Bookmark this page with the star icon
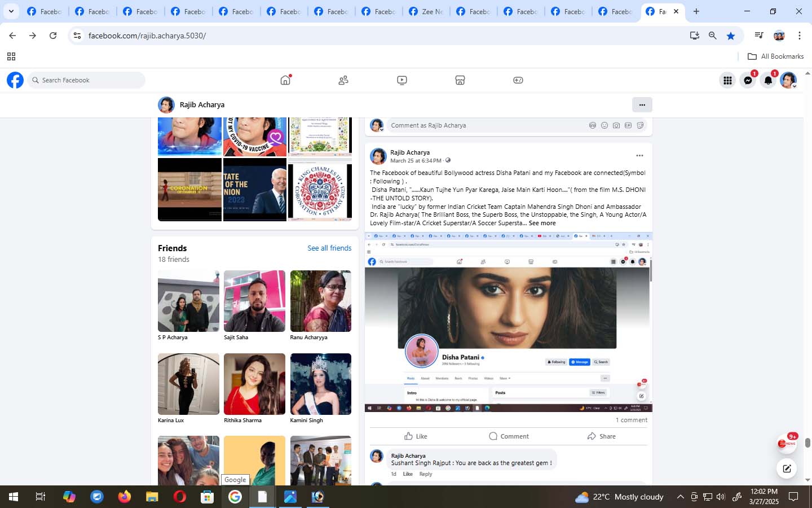Viewport: 812px width, 508px height. click(731, 36)
